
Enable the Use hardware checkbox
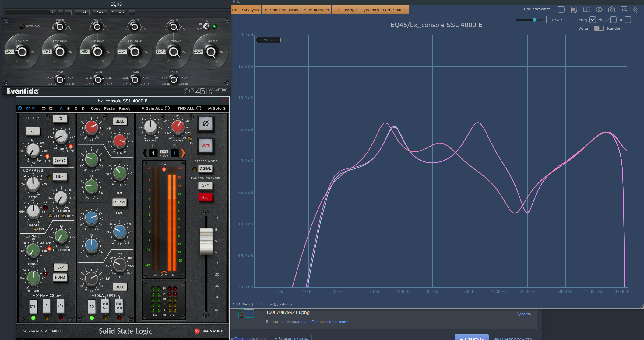(x=561, y=9)
